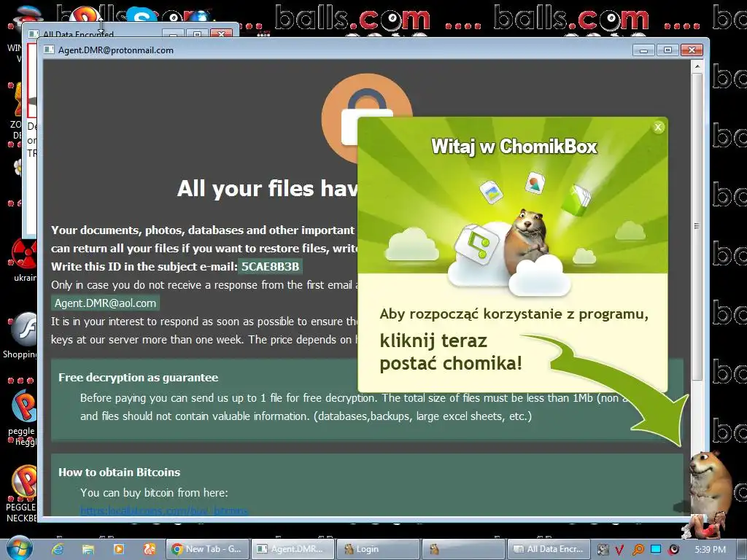This screenshot has width=747, height=560.
Task: Click the ID code 5CAE8B3B
Action: [270, 267]
